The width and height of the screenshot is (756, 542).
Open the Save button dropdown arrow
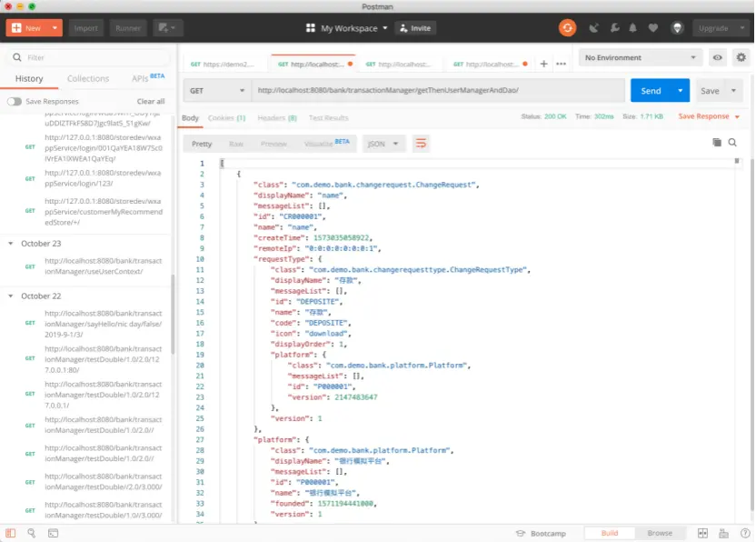tap(733, 90)
